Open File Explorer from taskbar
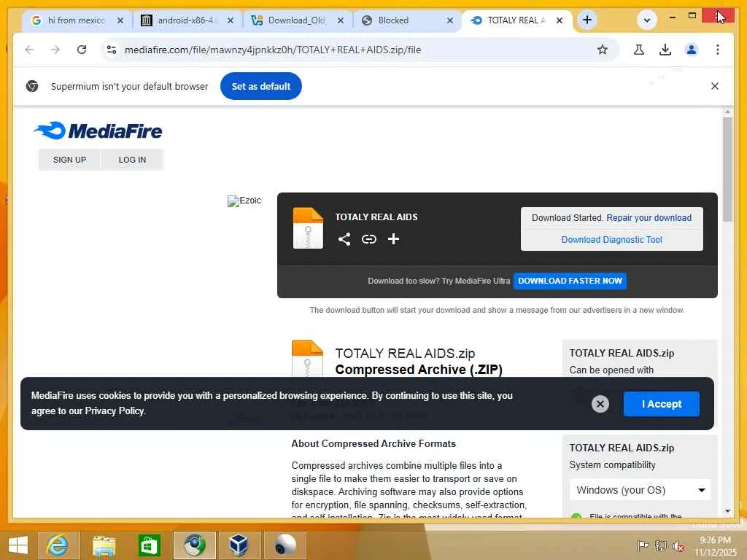Viewport: 747px width, 560px height. tap(104, 545)
